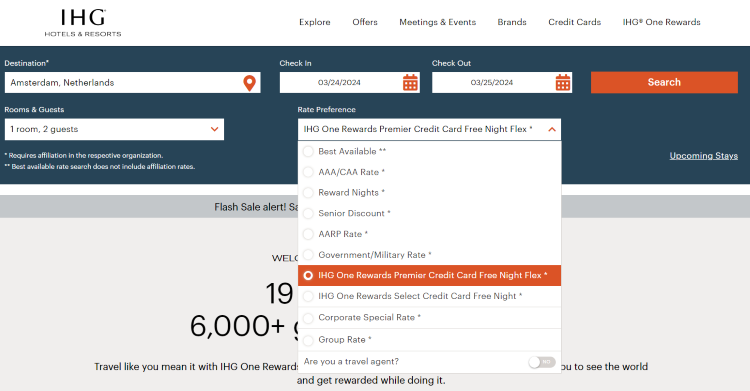Open the IHG One Rewards menu
The height and width of the screenshot is (391, 750).
tap(662, 22)
